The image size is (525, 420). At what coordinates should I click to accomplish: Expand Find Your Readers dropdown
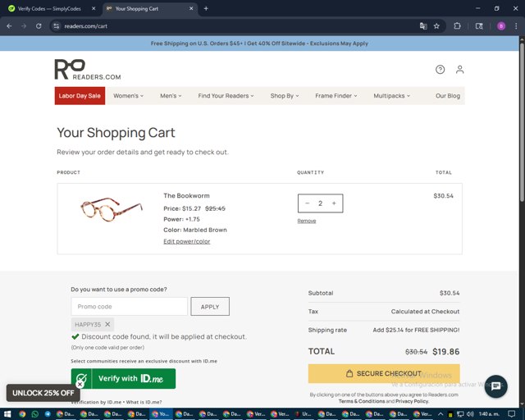point(226,96)
